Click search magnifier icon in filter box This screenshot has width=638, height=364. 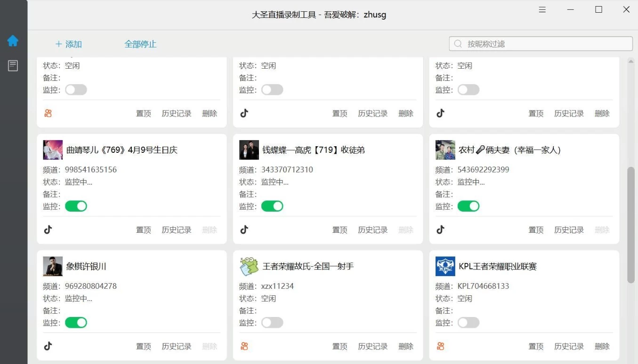(x=458, y=44)
